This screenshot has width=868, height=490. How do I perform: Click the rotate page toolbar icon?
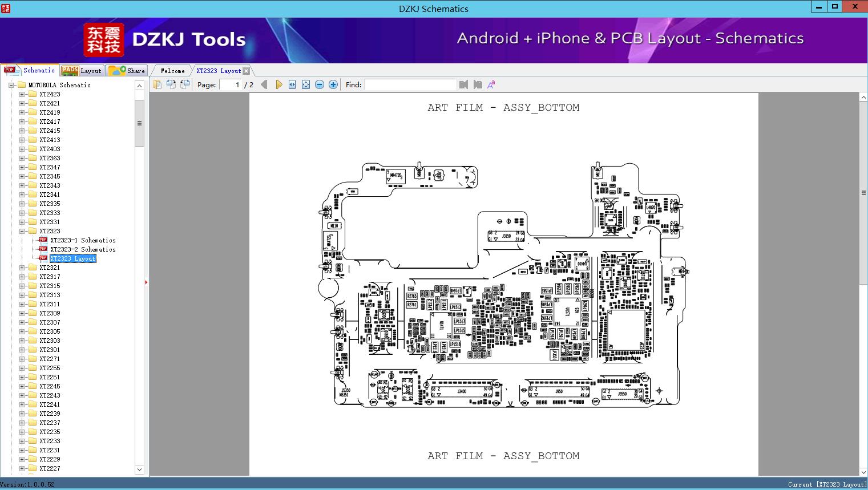pos(171,84)
